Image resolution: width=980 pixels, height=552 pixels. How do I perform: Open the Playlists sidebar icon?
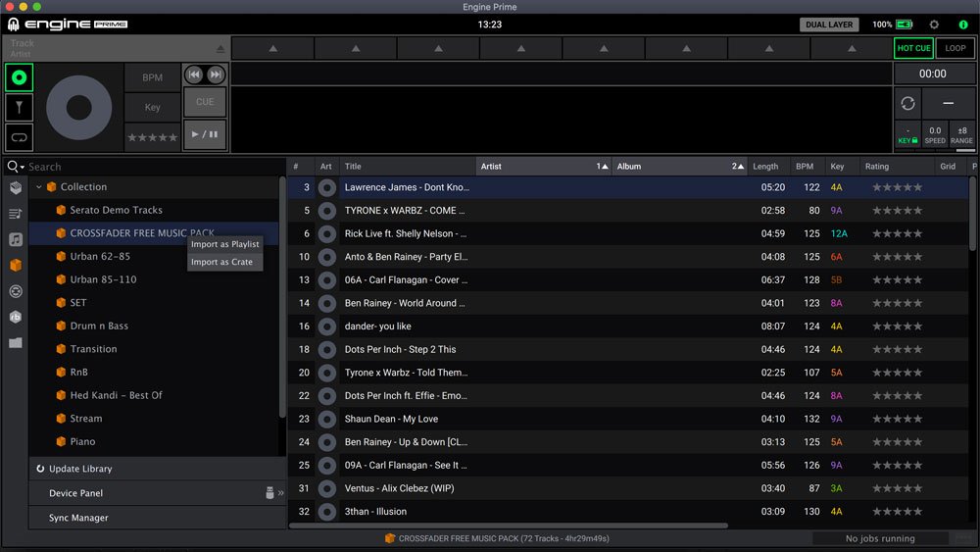tap(16, 214)
